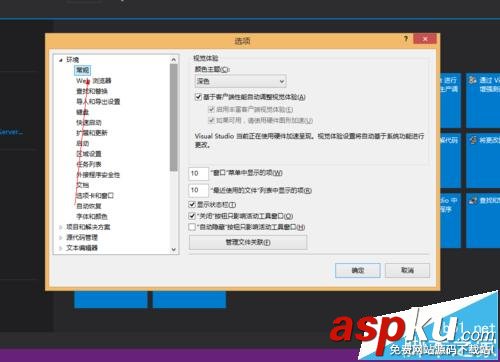Image resolution: width=500 pixels, height=362 pixels.
Task: Select the 扩展和更新 tree item
Action: coord(92,133)
